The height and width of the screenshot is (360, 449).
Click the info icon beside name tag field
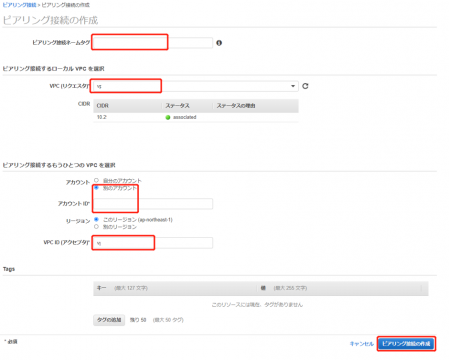[x=219, y=43]
